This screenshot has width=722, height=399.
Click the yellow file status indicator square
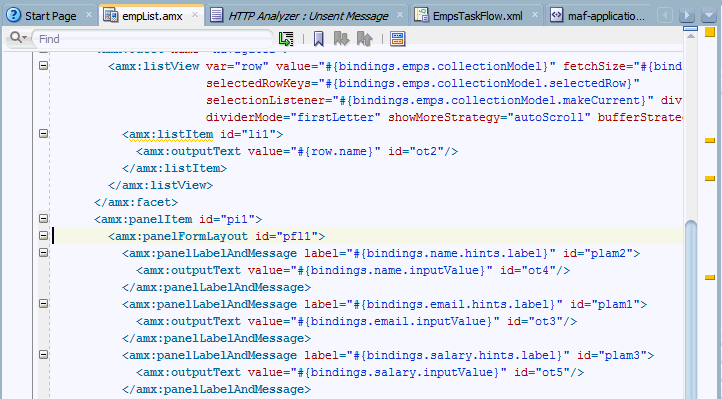click(710, 32)
